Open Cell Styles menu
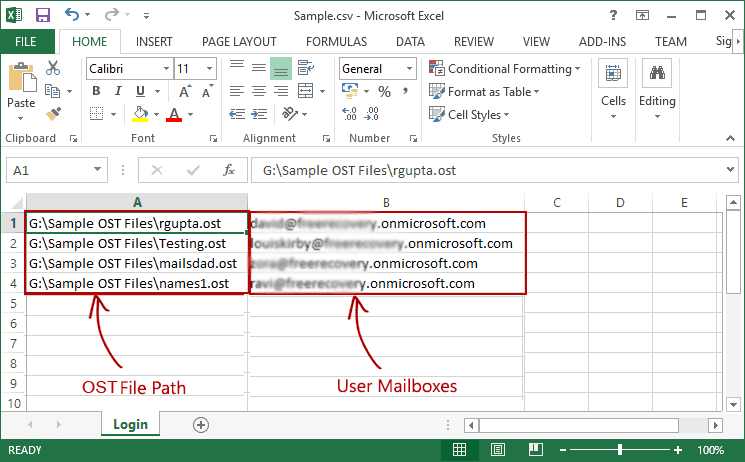 pos(468,114)
